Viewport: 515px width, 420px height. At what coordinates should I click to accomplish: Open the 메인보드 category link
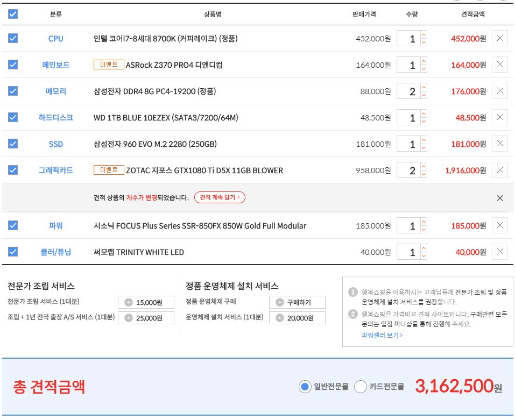[x=55, y=65]
